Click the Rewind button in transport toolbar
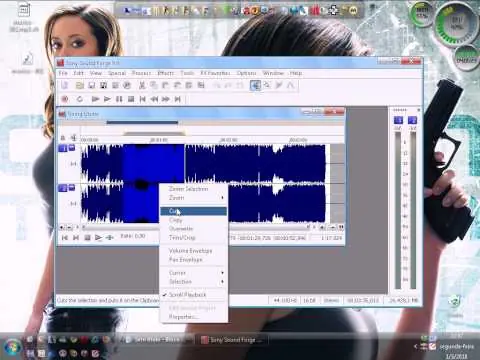 [x=154, y=99]
